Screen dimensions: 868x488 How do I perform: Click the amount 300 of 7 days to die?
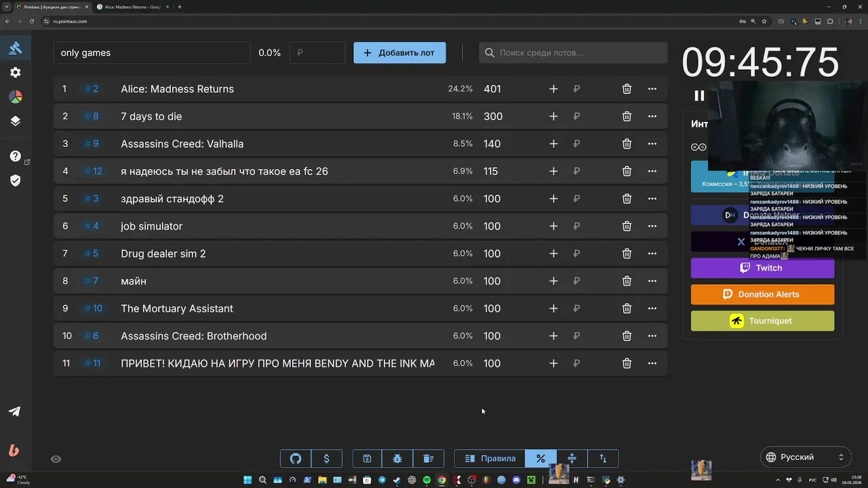(493, 117)
